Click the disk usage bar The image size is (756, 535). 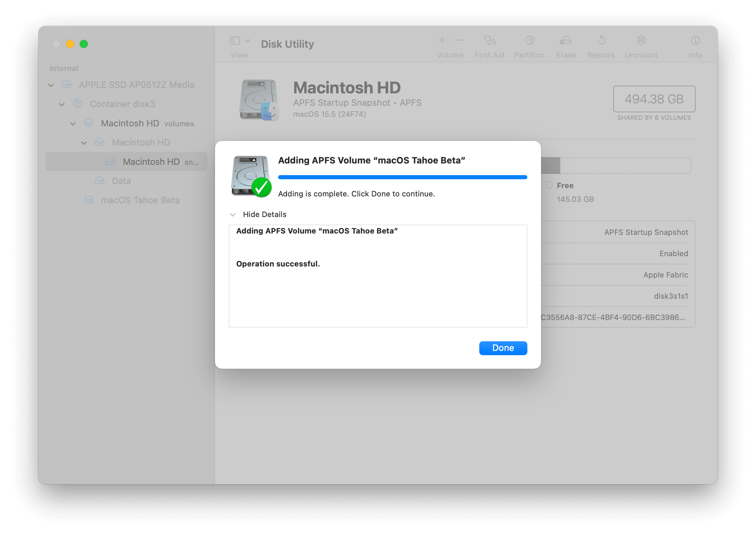[x=616, y=166]
